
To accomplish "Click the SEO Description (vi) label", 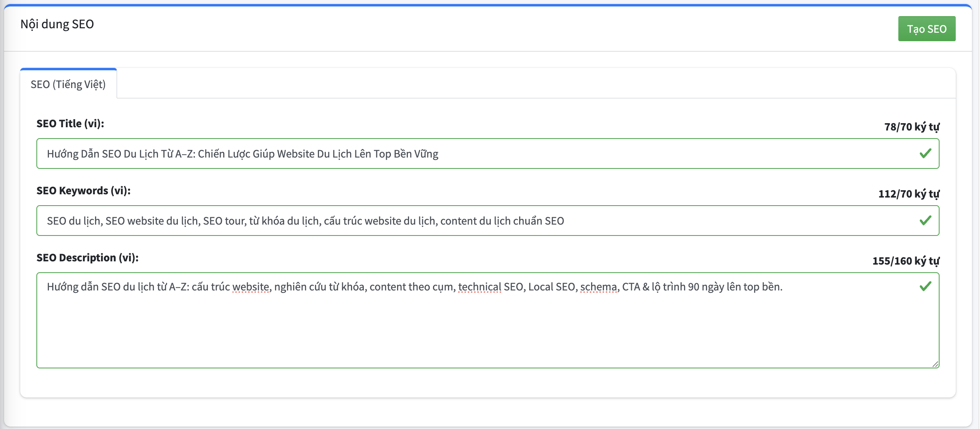I will point(88,257).
